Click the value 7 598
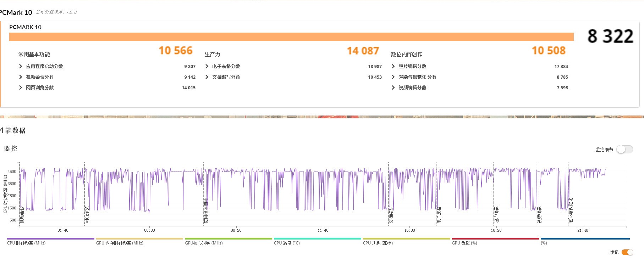Viewport: 644px width, 270px height. (x=562, y=88)
